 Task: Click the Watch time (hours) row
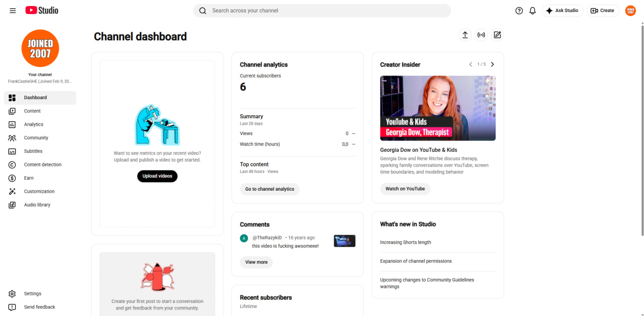click(297, 144)
